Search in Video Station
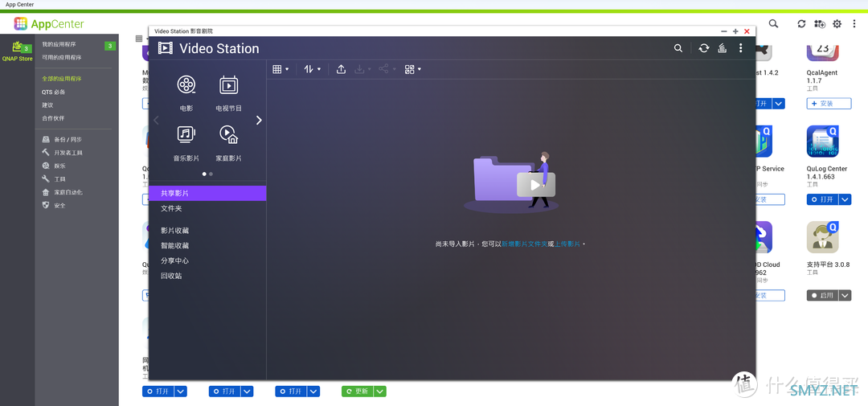The width and height of the screenshot is (868, 406). tap(678, 48)
